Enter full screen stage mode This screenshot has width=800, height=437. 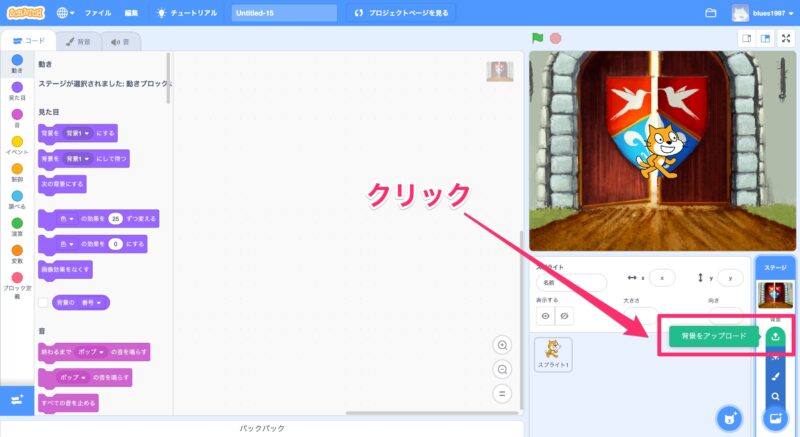tap(785, 38)
